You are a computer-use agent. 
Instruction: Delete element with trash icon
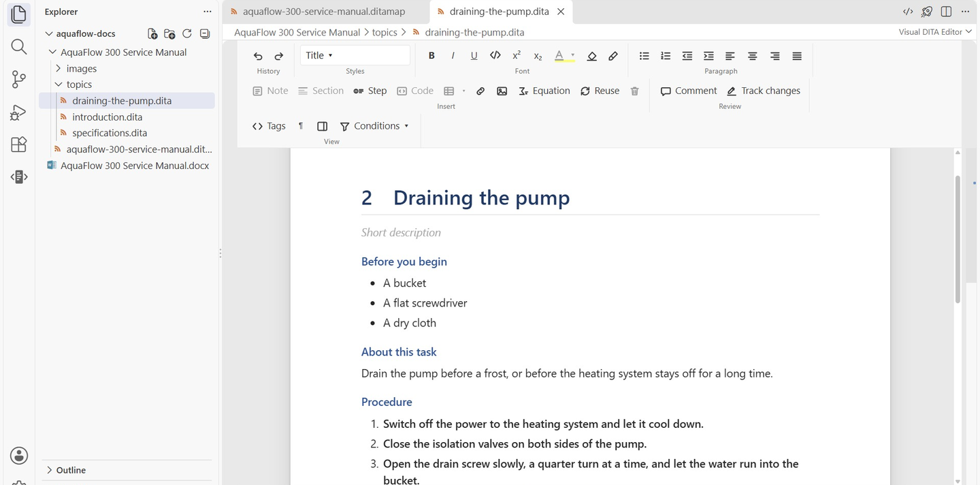coord(635,91)
